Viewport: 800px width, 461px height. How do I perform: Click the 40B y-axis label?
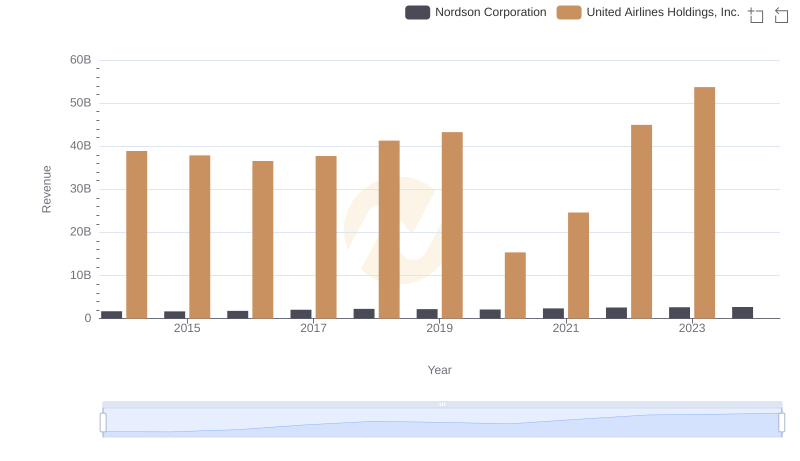(81, 146)
